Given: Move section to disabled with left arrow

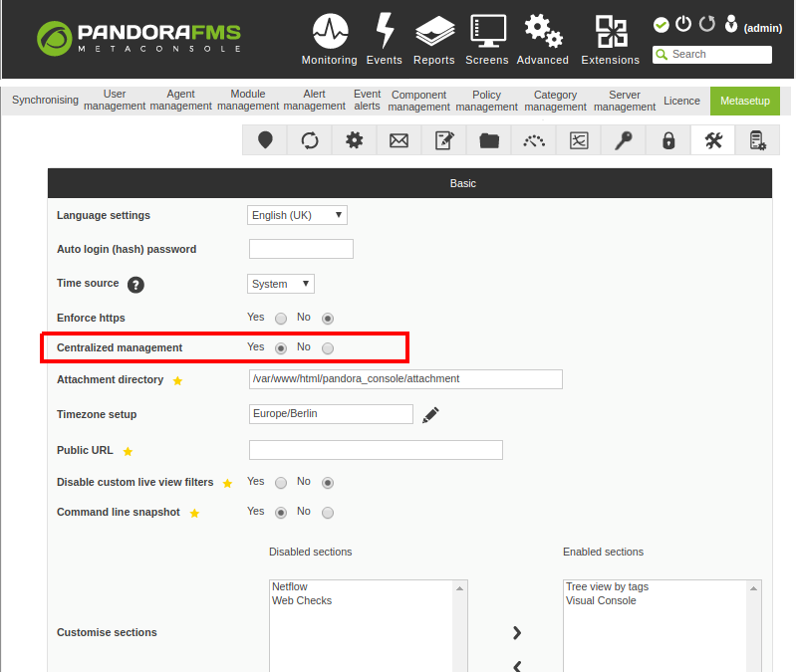Looking at the screenshot, I should (x=516, y=665).
